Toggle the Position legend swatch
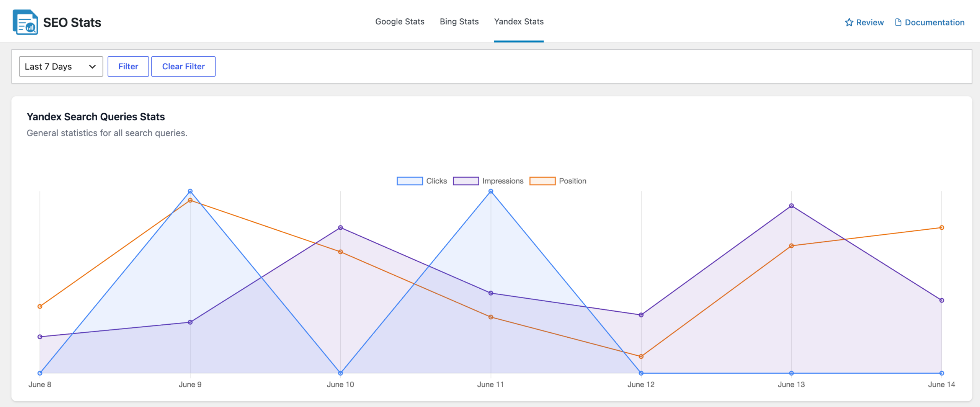This screenshot has height=407, width=980. coord(542,181)
